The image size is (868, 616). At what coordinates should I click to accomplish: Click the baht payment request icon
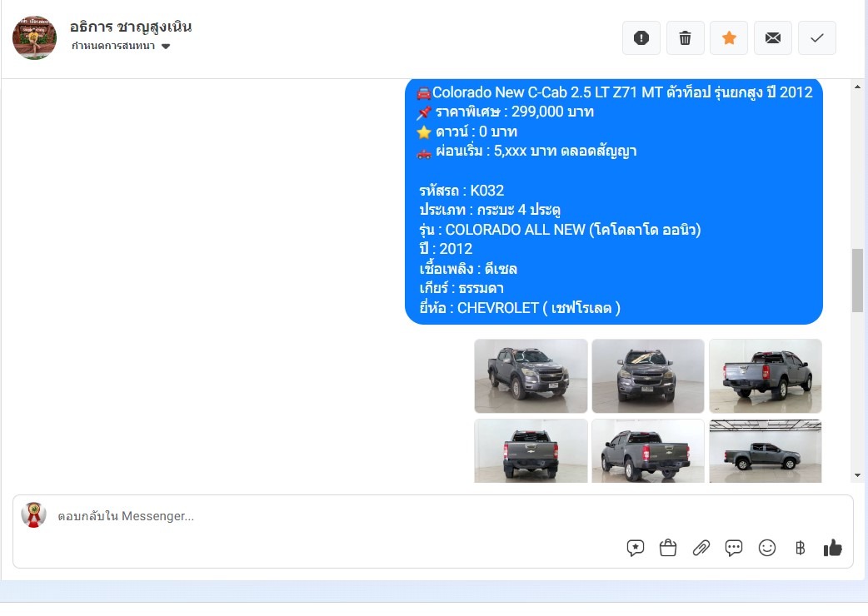coord(800,548)
